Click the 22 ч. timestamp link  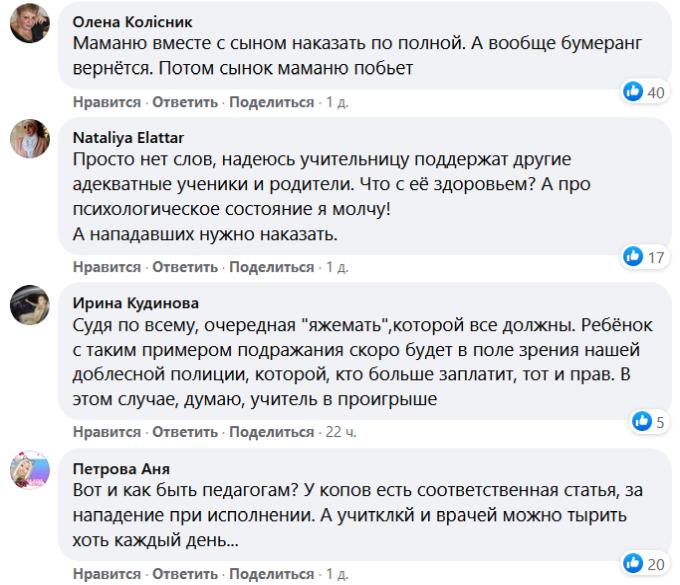[341, 432]
